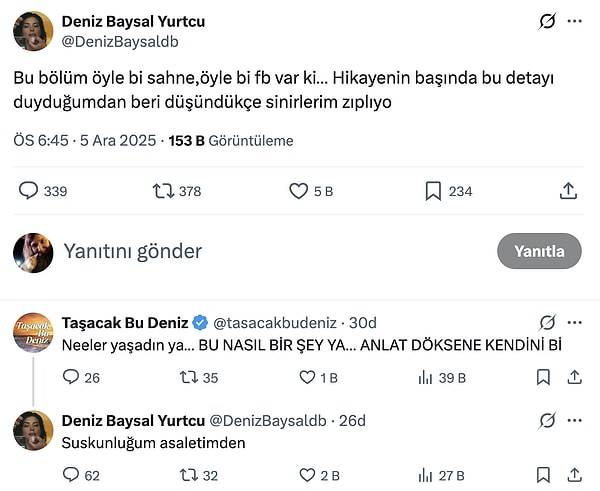Share the main tweet using upload icon
This screenshot has height=491, width=600.
567,190
